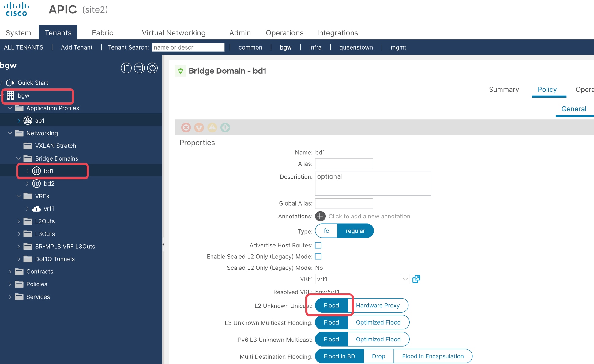Enable Scaled L2 Only (Legacy) Mode checkbox
594x364 pixels.
(x=318, y=256)
